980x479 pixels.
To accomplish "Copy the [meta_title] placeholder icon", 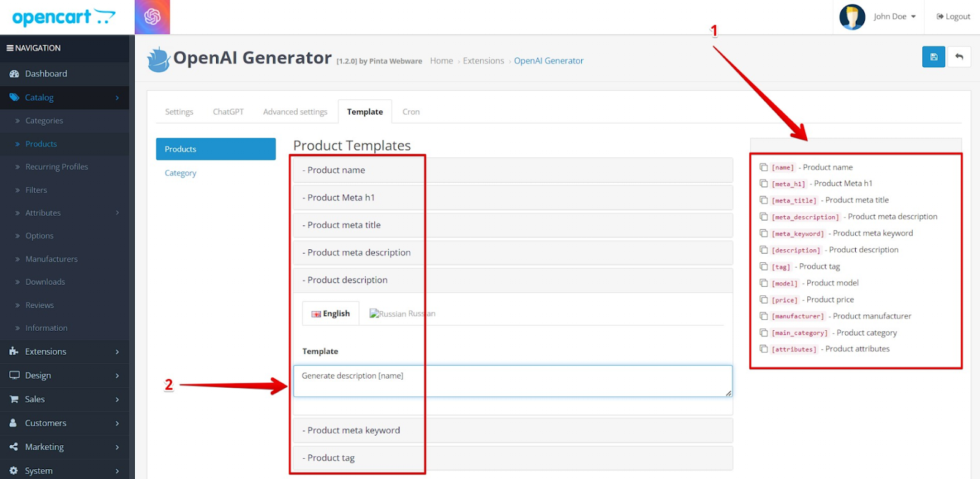I will pos(763,200).
